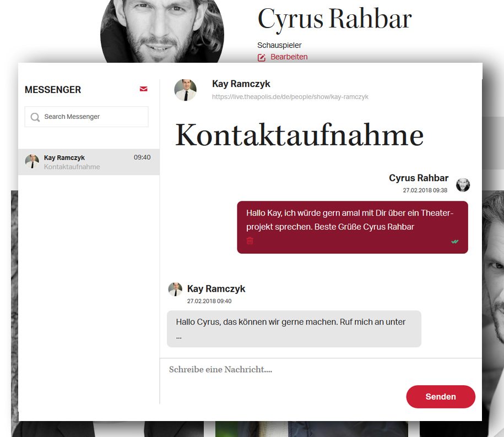
Task: Click the green double-check read receipt icon
Action: pyautogui.click(x=454, y=242)
